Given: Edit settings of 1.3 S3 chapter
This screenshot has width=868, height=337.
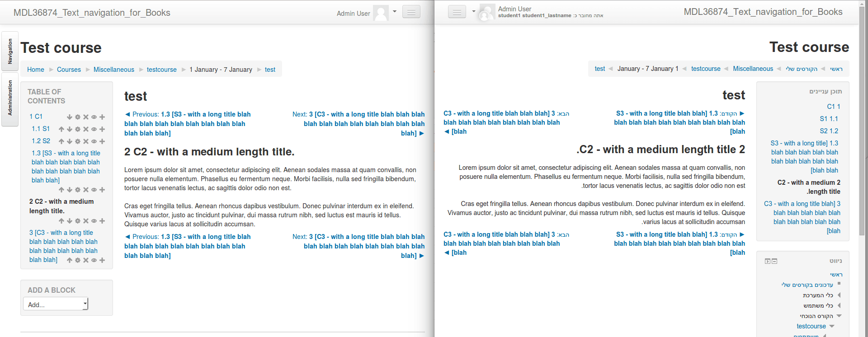Looking at the screenshot, I should coord(78,190).
